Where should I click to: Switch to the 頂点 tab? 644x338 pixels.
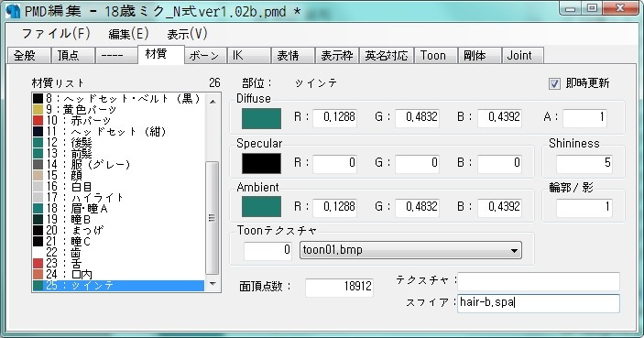coord(72,56)
